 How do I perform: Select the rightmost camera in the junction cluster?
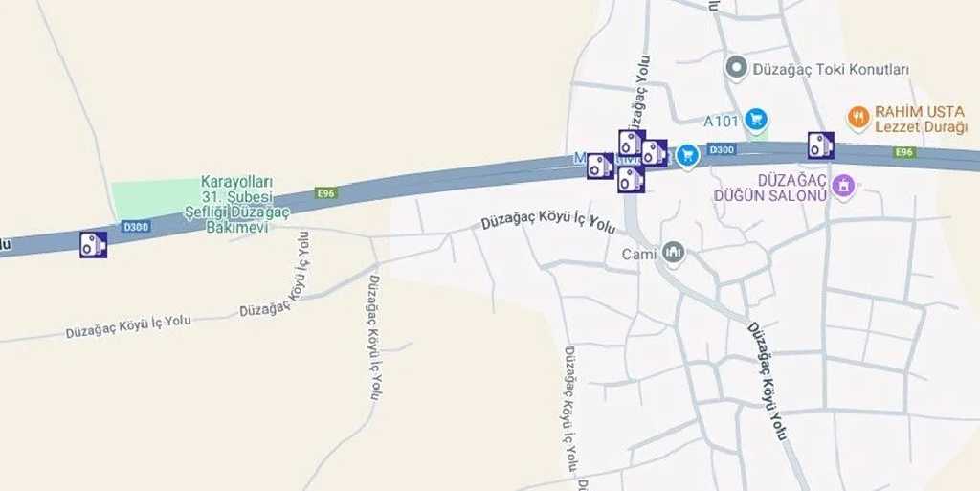[x=655, y=152]
